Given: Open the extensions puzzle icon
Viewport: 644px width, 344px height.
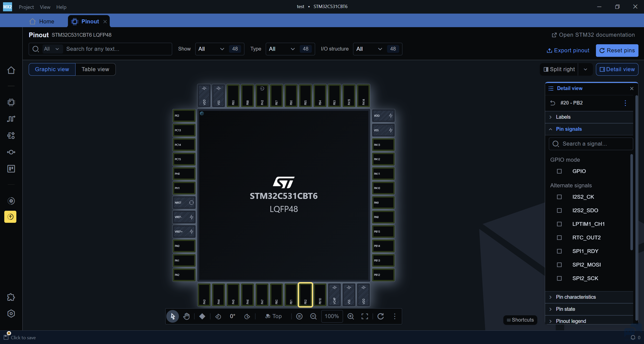Looking at the screenshot, I should [11, 297].
